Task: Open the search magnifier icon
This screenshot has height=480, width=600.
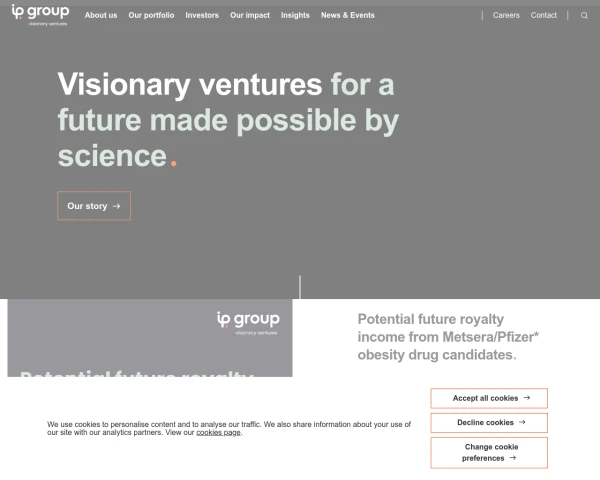Action: (x=584, y=16)
